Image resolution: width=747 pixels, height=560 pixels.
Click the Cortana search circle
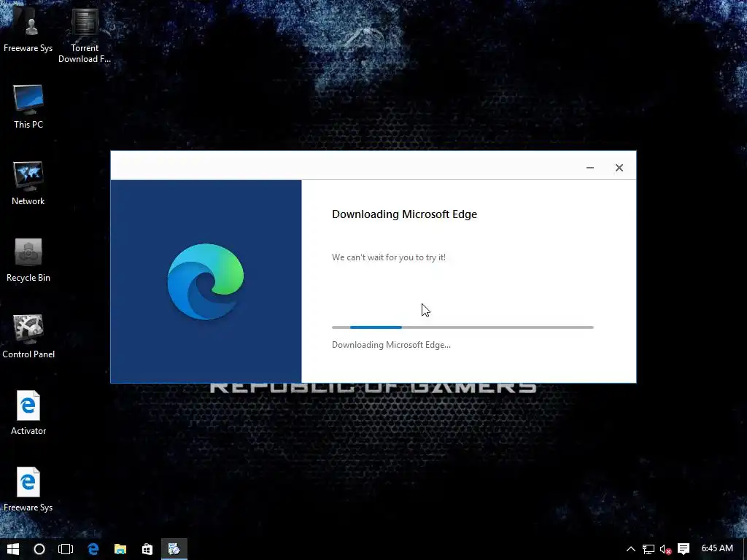[x=39, y=549]
